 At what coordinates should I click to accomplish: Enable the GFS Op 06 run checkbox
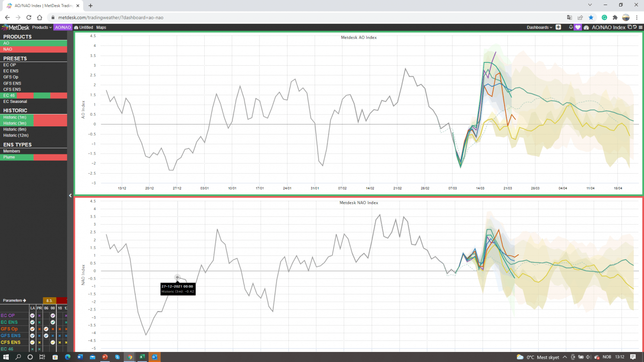(x=46, y=328)
